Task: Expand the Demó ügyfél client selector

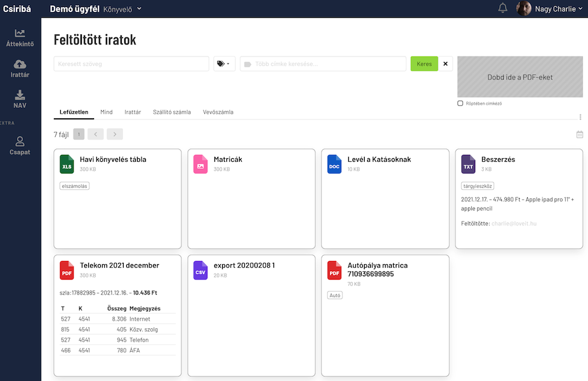Action: click(x=96, y=9)
